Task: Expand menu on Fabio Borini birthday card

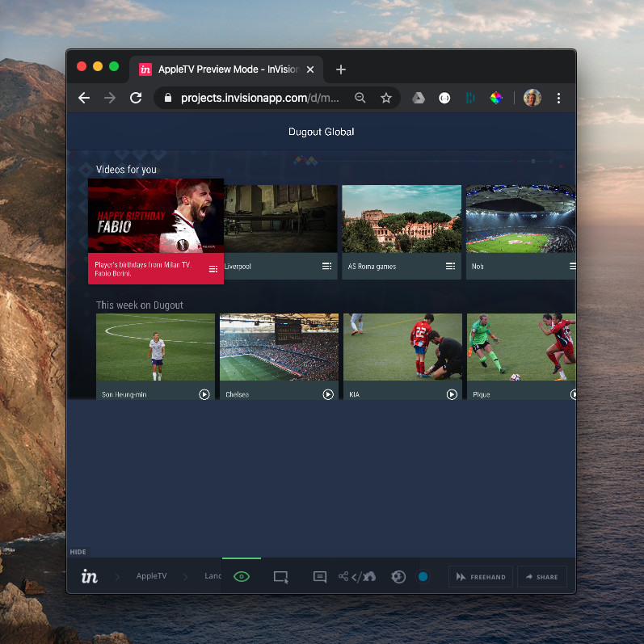Action: [x=213, y=269]
